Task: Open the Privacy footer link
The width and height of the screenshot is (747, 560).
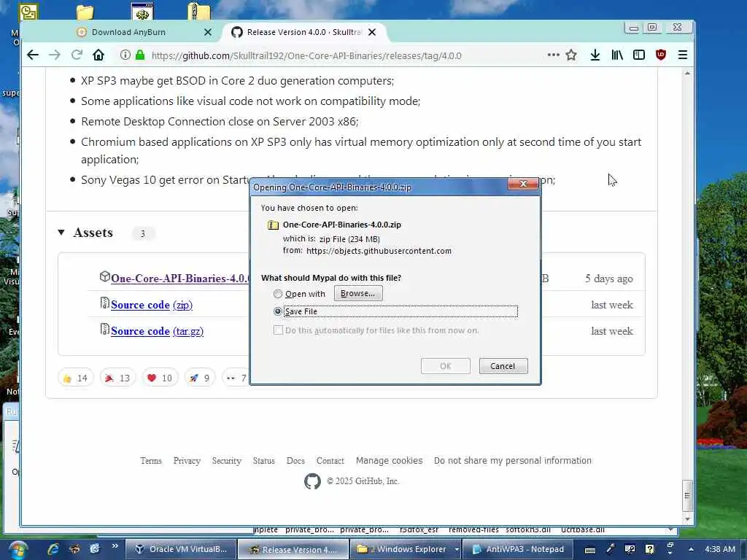Action: (x=187, y=461)
